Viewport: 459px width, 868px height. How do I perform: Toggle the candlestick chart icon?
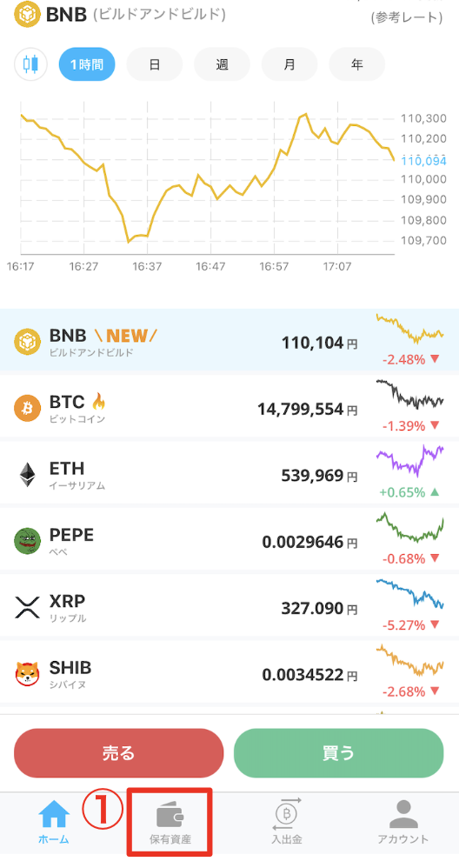coord(31,64)
